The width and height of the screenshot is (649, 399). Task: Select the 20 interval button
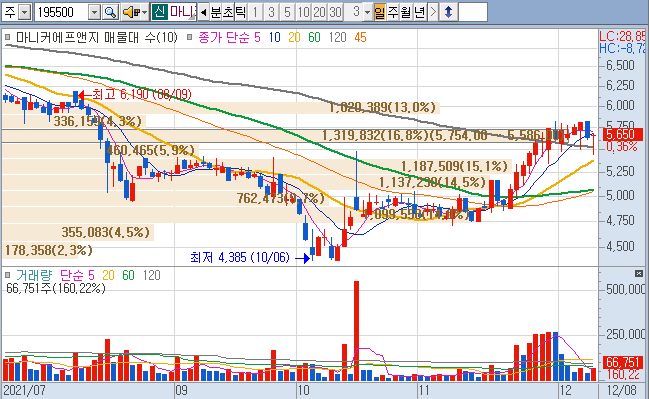[x=319, y=12]
